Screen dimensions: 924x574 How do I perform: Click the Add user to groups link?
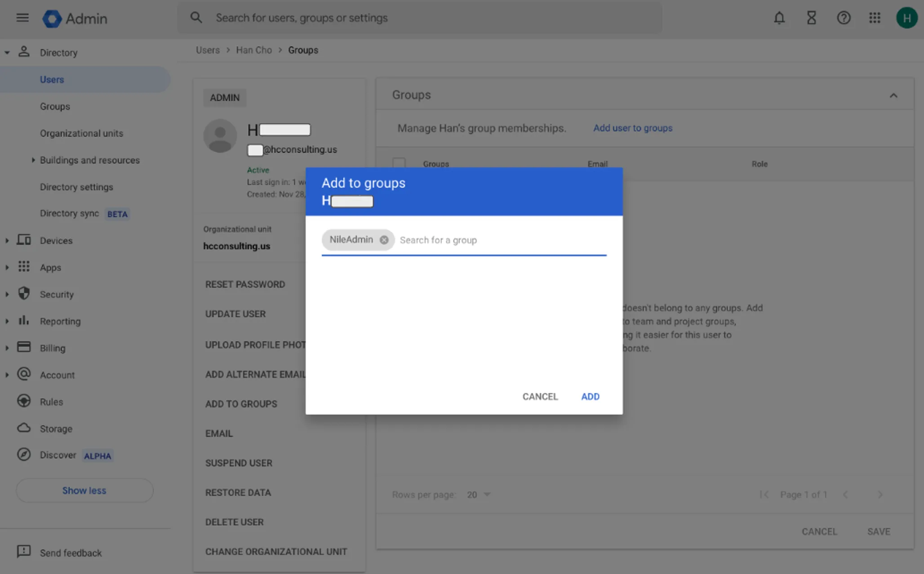pyautogui.click(x=633, y=128)
